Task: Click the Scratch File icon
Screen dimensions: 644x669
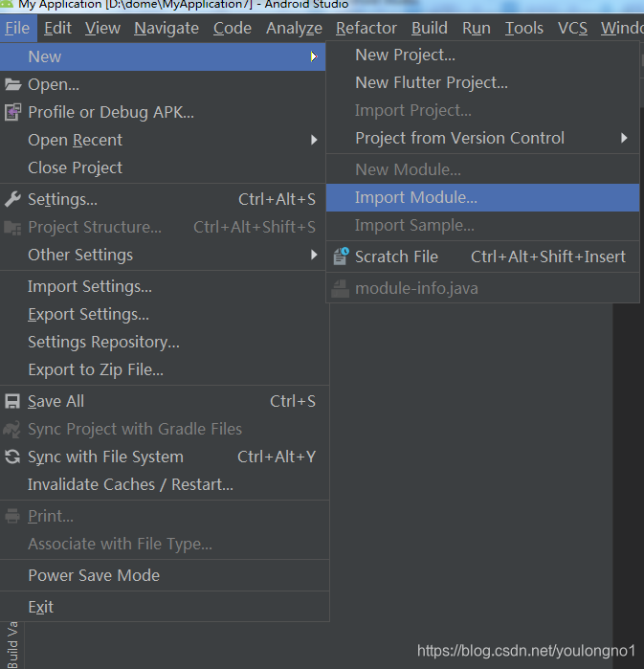Action: [x=341, y=256]
